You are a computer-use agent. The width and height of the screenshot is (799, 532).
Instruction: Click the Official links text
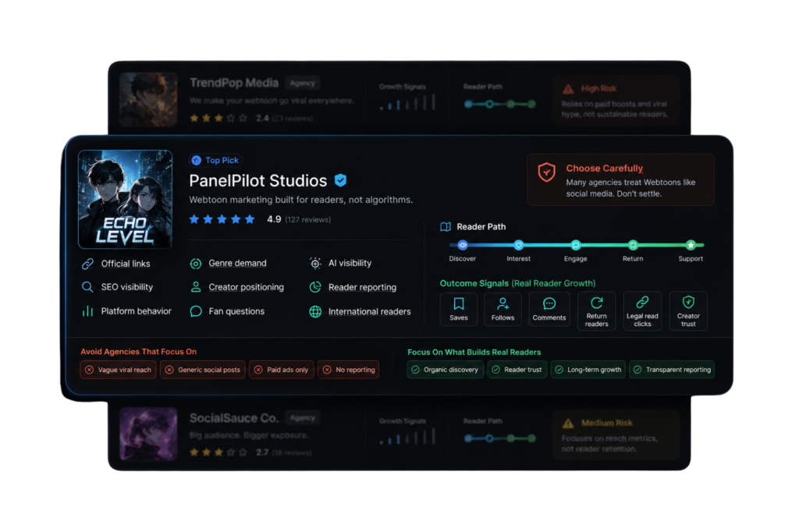[x=126, y=264]
